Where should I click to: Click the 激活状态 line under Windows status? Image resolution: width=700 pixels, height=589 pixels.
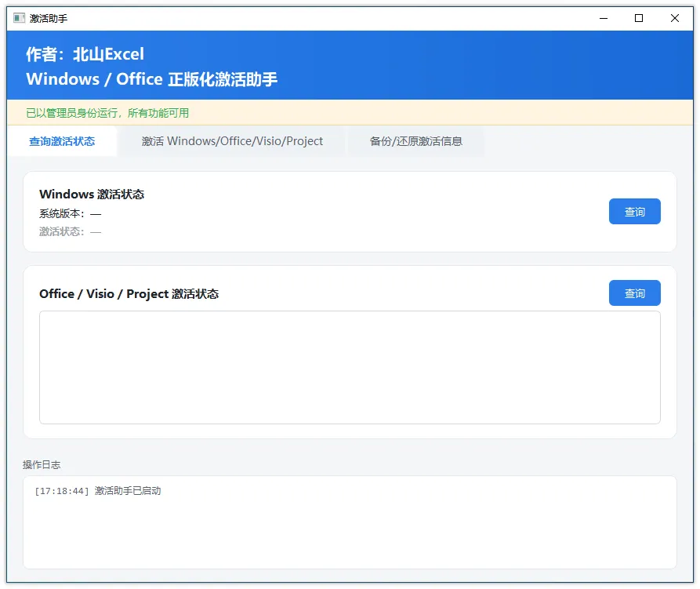[x=70, y=232]
